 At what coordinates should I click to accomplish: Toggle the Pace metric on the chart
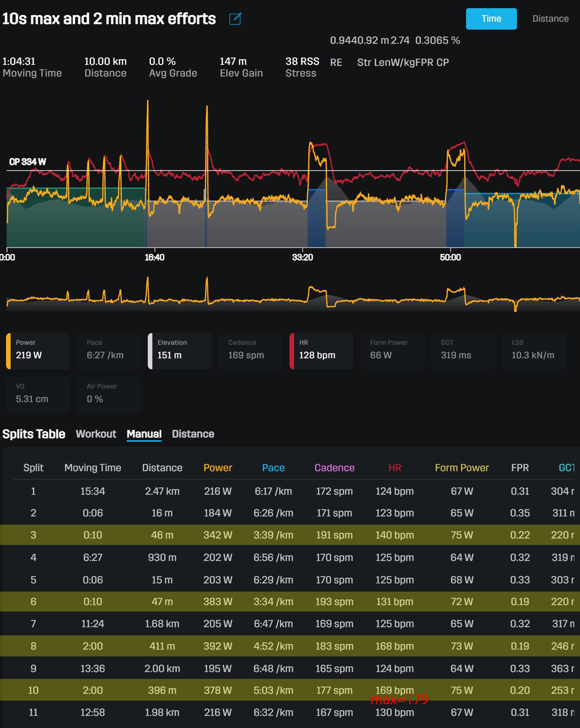click(109, 351)
